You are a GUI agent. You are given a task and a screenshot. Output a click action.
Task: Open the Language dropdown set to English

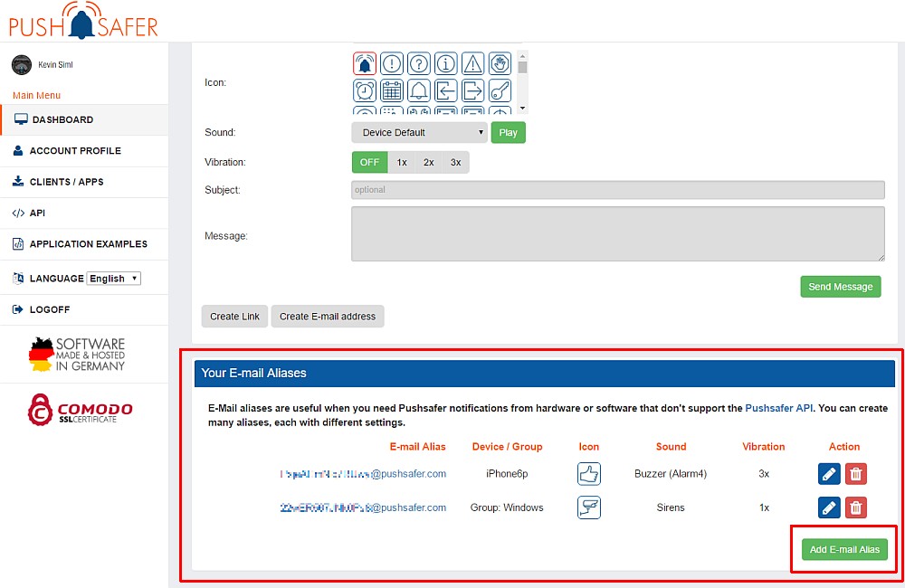coord(114,278)
